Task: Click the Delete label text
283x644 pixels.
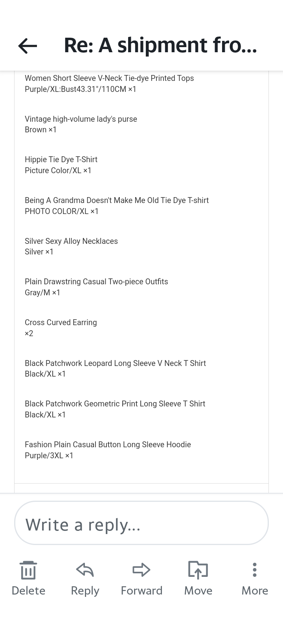Action: [x=28, y=591]
